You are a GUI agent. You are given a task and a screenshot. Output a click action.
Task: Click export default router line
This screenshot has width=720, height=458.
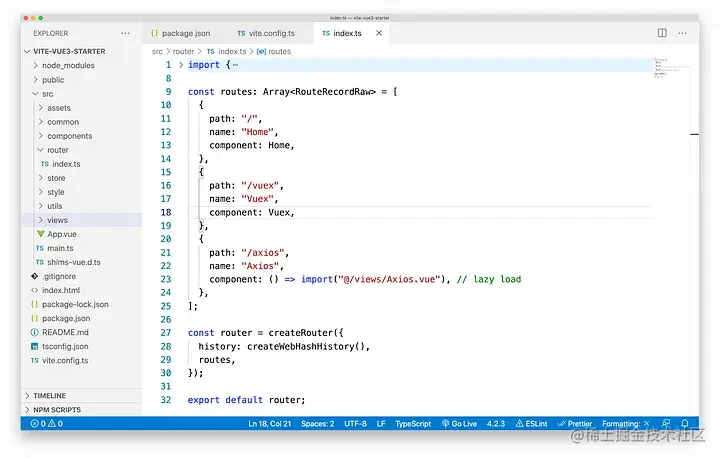click(246, 400)
